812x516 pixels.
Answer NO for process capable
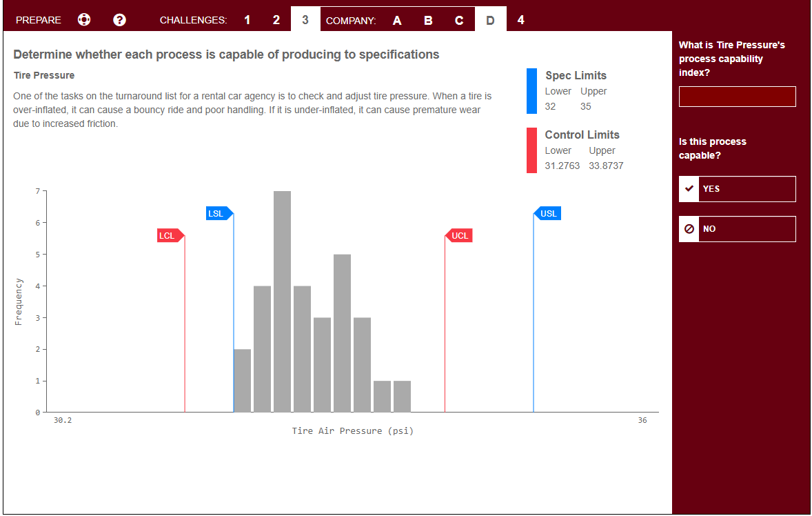click(738, 229)
